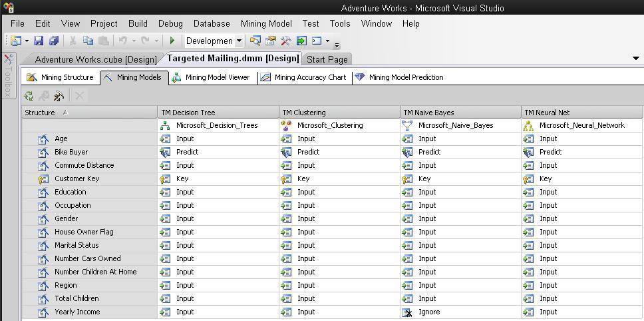Open the Solution Explorer toolbar icon

(x=255, y=41)
